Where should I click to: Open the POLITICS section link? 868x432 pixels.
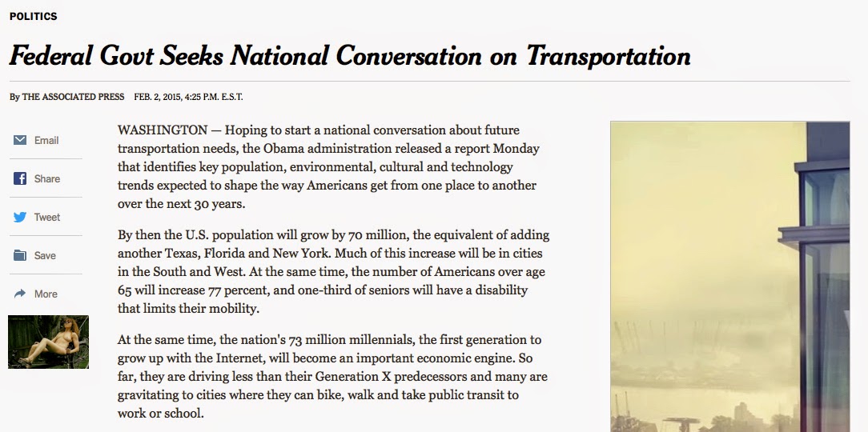[x=33, y=17]
